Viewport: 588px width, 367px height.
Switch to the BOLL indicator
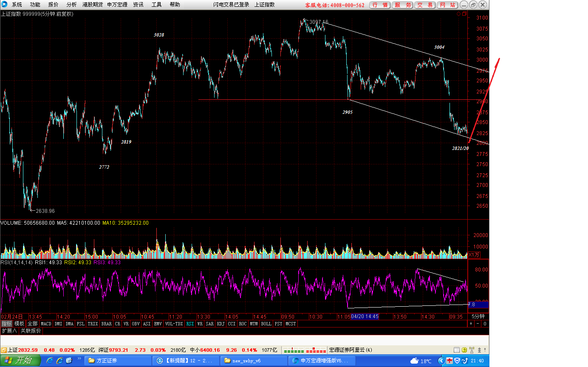pos(266,324)
